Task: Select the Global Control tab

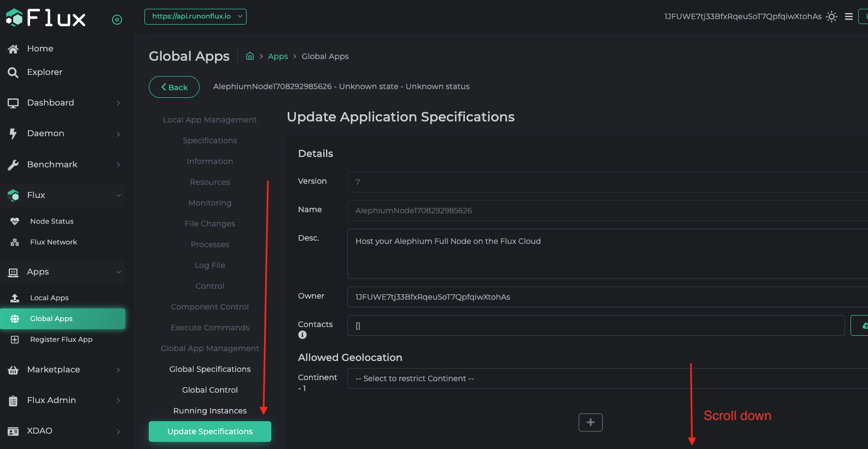Action: point(210,390)
